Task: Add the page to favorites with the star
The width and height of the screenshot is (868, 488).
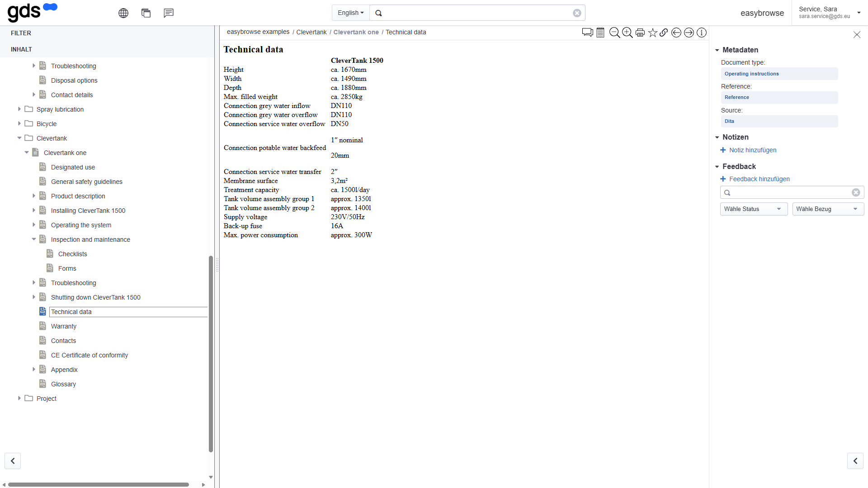Action: pos(652,33)
